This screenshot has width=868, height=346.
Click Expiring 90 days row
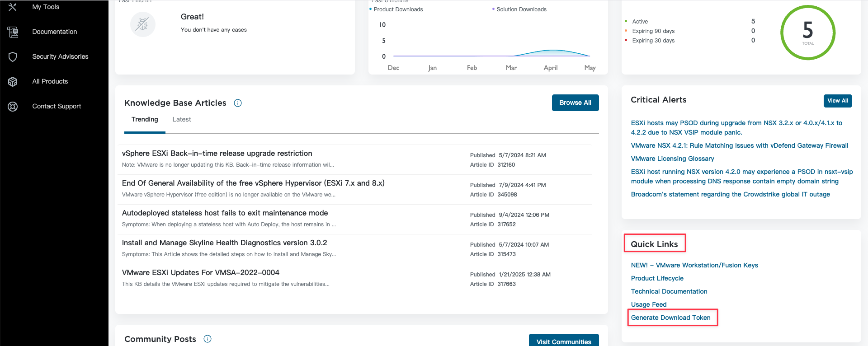coord(690,31)
